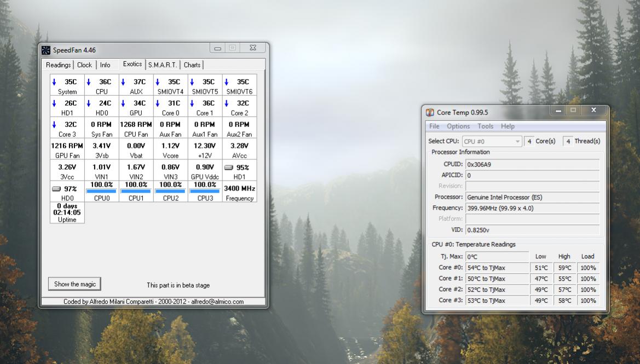
Task: Click the arrow icon beside Core 1 36C
Action: click(192, 103)
